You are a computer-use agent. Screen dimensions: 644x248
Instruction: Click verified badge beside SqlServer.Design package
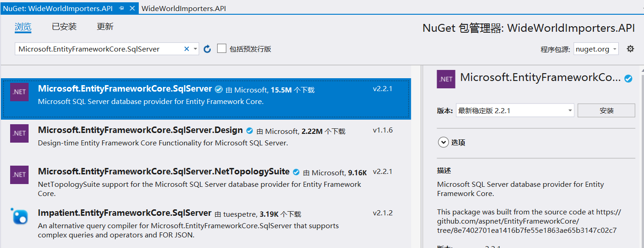(250, 131)
